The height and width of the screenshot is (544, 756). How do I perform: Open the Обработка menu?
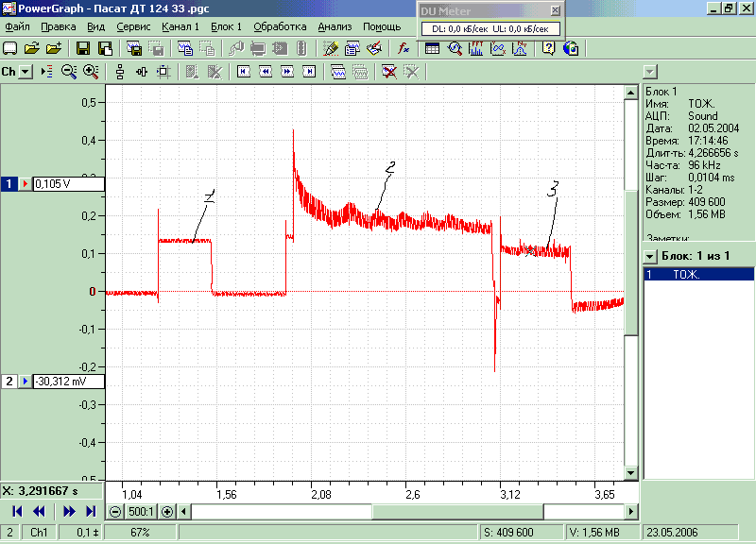click(280, 27)
